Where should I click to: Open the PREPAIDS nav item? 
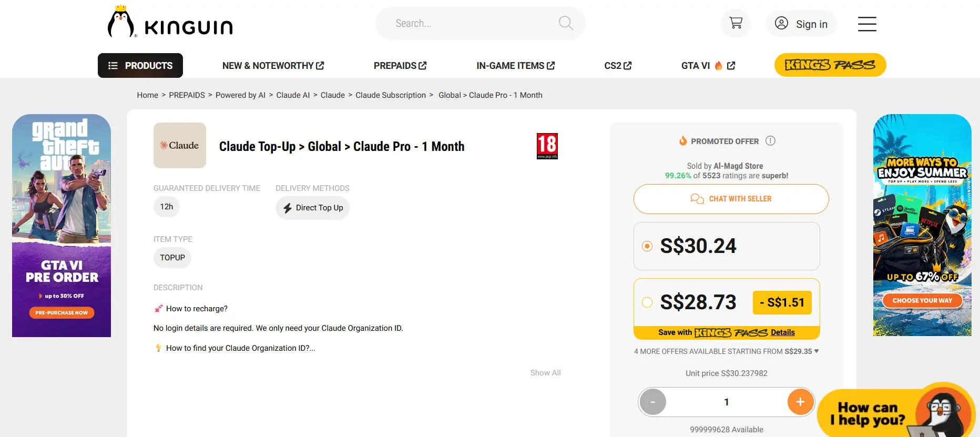(x=400, y=66)
